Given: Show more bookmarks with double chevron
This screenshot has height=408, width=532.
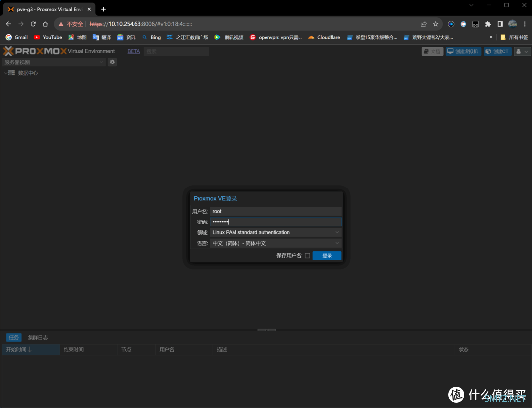Looking at the screenshot, I should [x=491, y=37].
